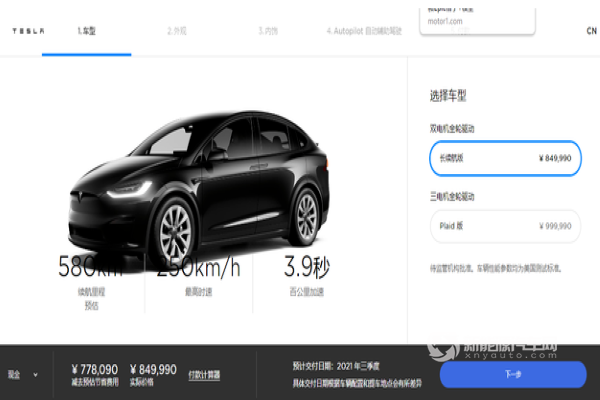Click the 3.9秒 acceleration figure
Screen dimensions: 600x400
[307, 267]
